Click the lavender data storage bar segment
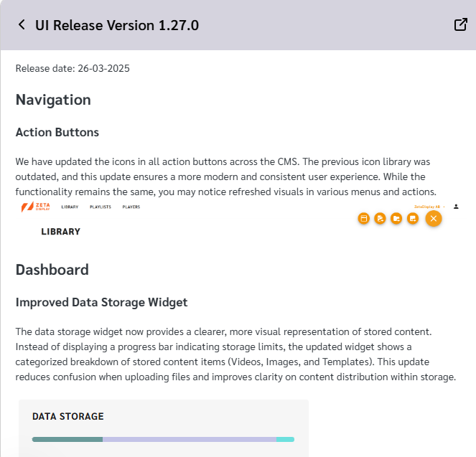The height and width of the screenshot is (457, 476). (190, 439)
